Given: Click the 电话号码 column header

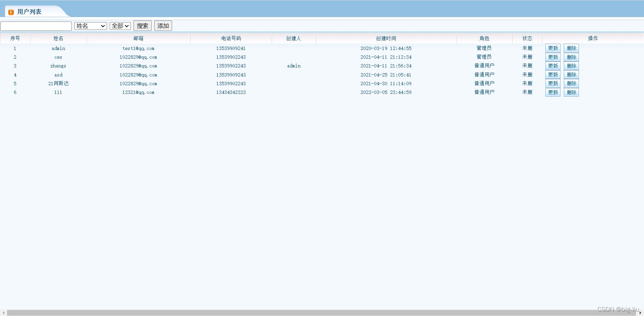Looking at the screenshot, I should tap(231, 38).
